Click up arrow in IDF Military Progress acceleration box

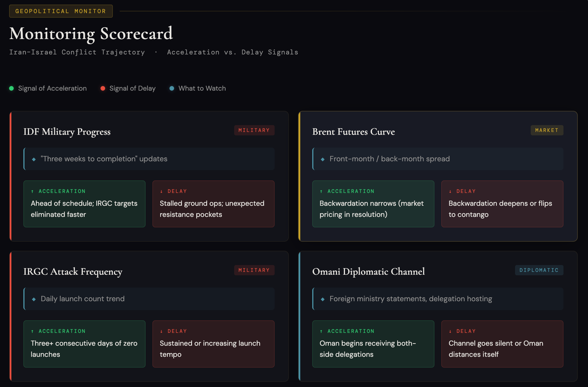coord(32,192)
